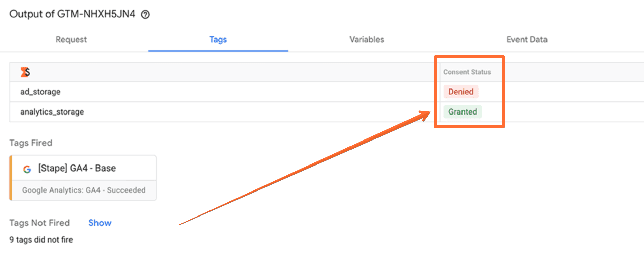Show the tags that did not fire
Screen dimensions: 644x254
[100, 223]
